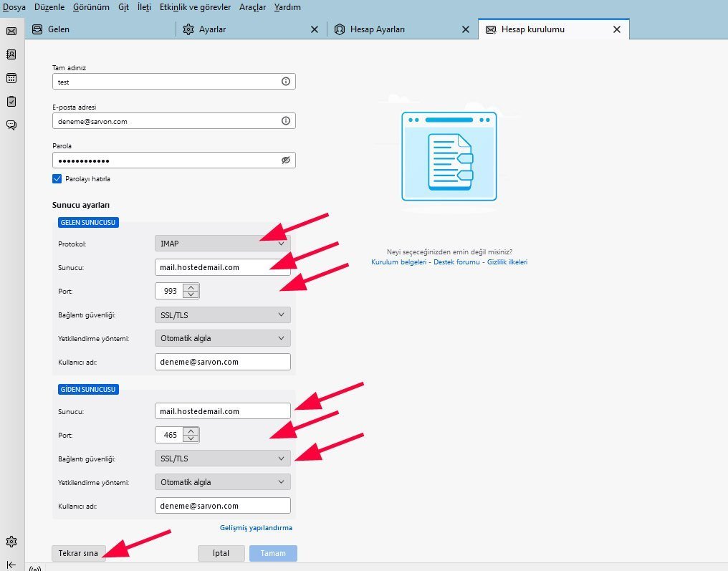Image resolution: width=728 pixels, height=571 pixels.
Task: Open the Chat panel from the sidebar
Action: pos(11,125)
